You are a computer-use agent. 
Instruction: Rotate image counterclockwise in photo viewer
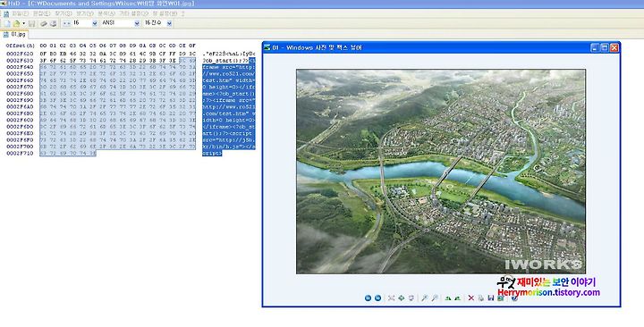[458, 298]
